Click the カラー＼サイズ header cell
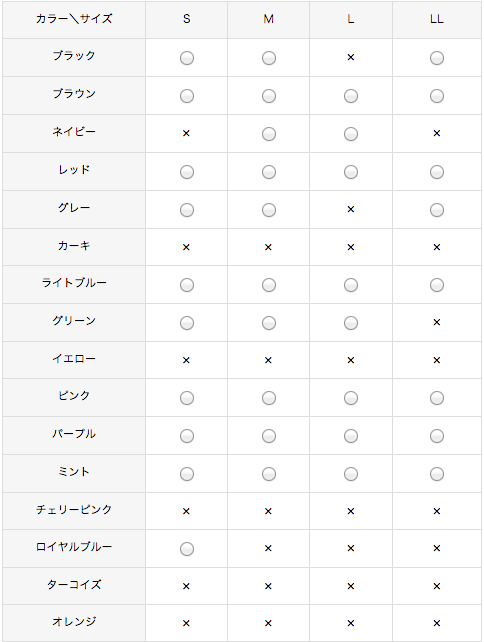This screenshot has width=484, height=642. click(74, 20)
